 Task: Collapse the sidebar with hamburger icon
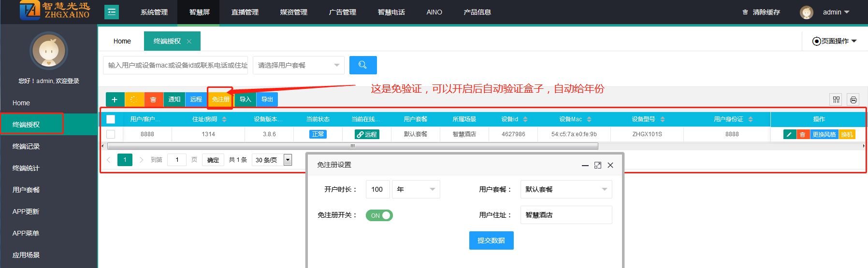click(112, 12)
